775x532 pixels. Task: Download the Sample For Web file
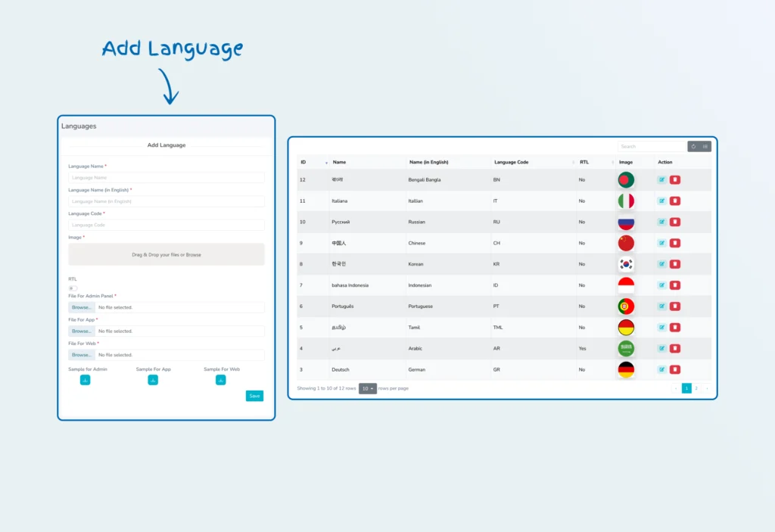[x=220, y=380]
